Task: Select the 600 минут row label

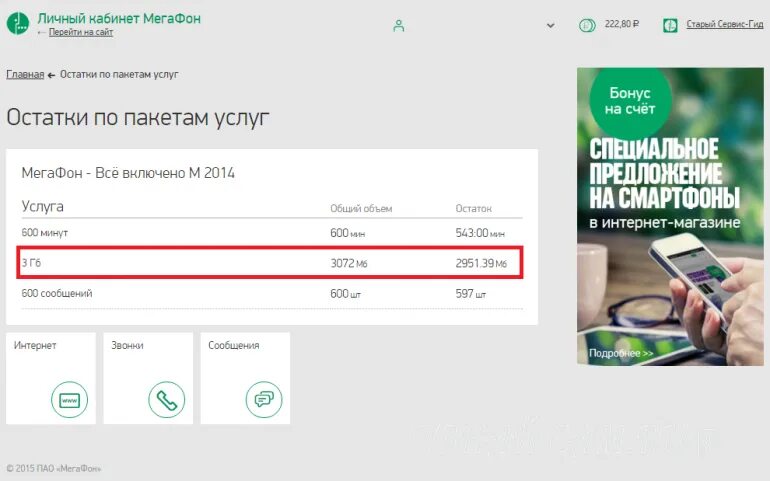Action: [x=45, y=232]
